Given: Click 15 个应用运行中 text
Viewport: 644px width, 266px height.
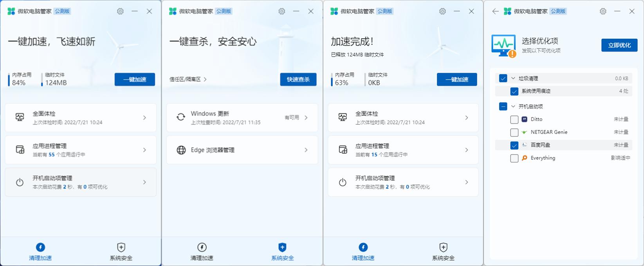Looking at the screenshot, I should click(382, 155).
